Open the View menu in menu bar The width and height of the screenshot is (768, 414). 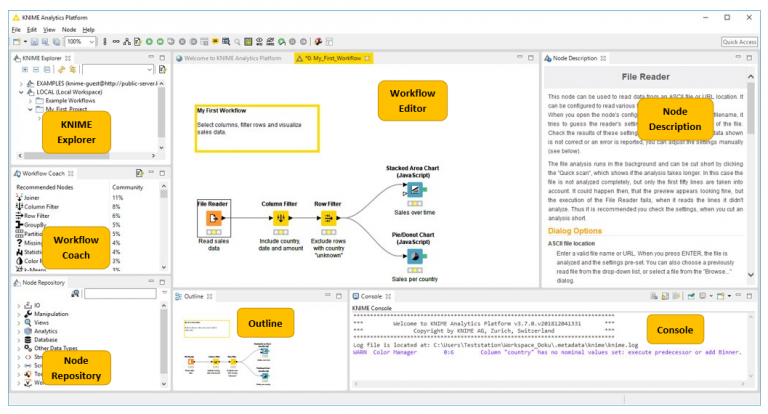[47, 30]
